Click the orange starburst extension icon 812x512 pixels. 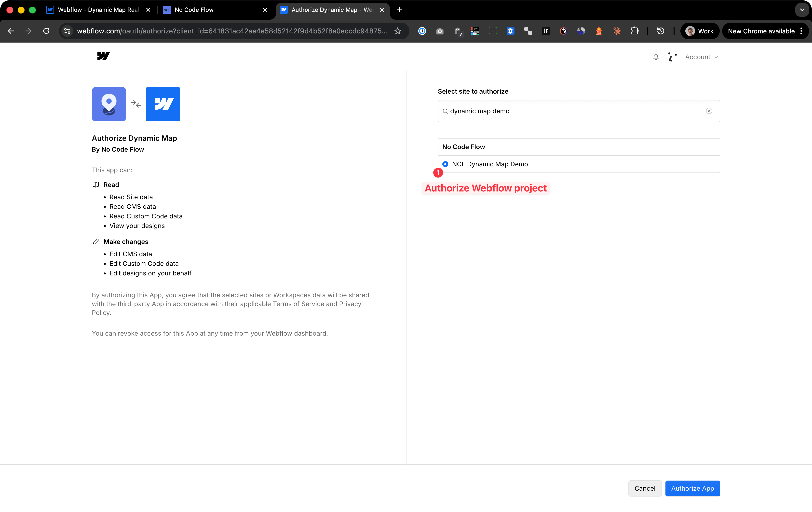(x=616, y=31)
